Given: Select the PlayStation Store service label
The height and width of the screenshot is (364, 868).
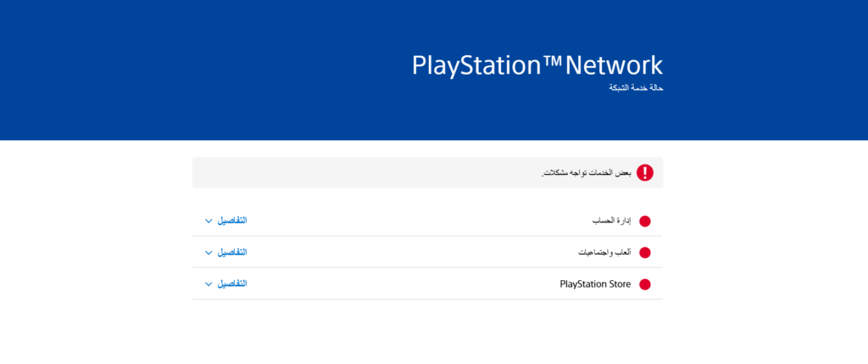Looking at the screenshot, I should click(x=595, y=284).
